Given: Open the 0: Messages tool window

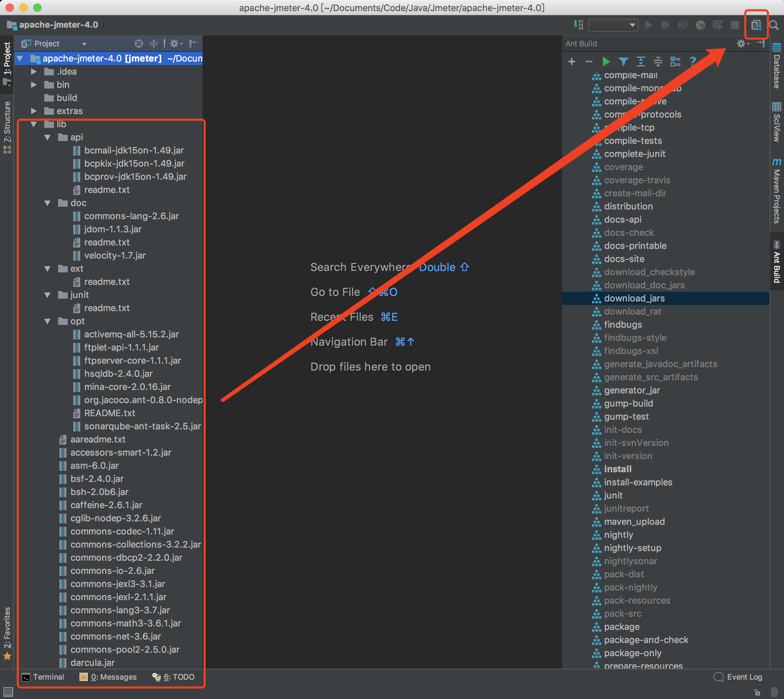Looking at the screenshot, I should click(x=108, y=677).
